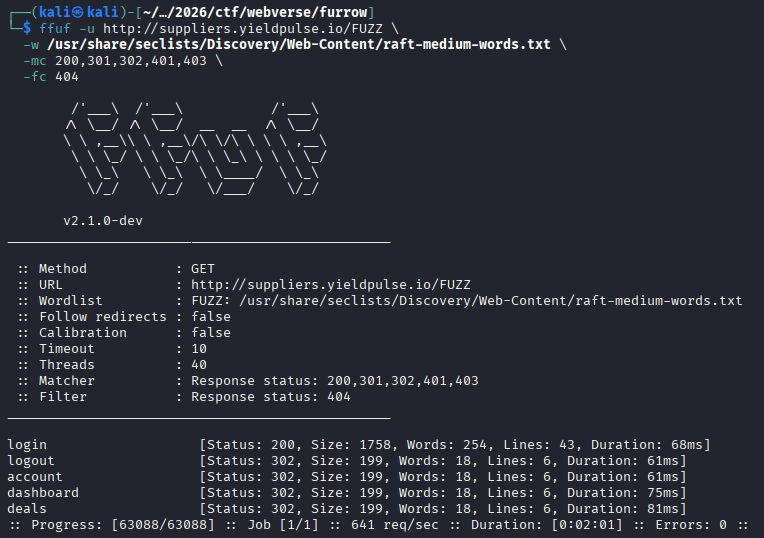
Task: Click the Follow redirects false value
Action: [210, 317]
